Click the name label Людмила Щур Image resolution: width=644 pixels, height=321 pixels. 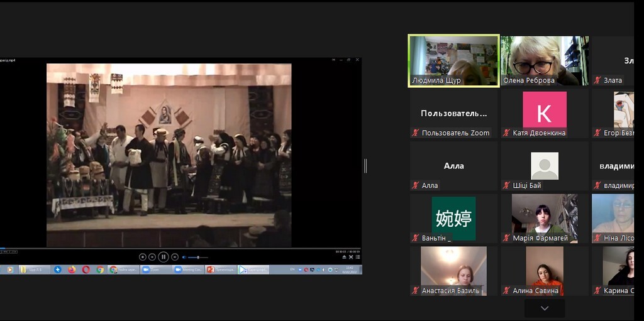436,80
